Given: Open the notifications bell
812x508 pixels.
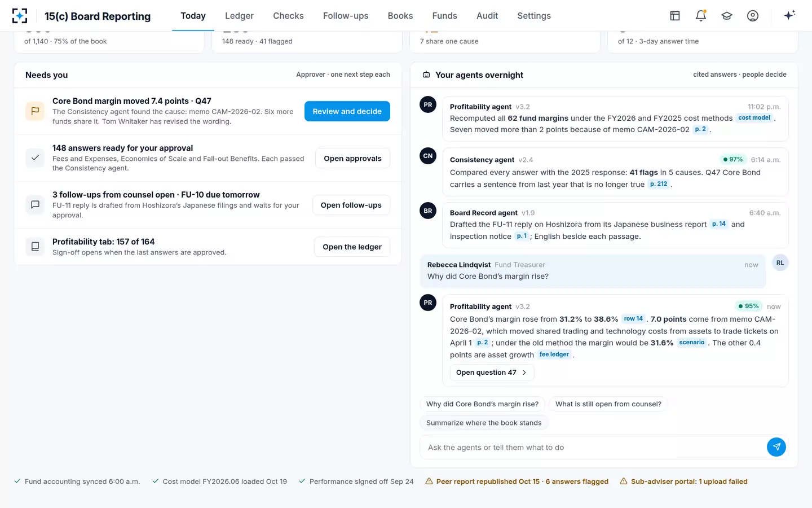Looking at the screenshot, I should click(701, 16).
